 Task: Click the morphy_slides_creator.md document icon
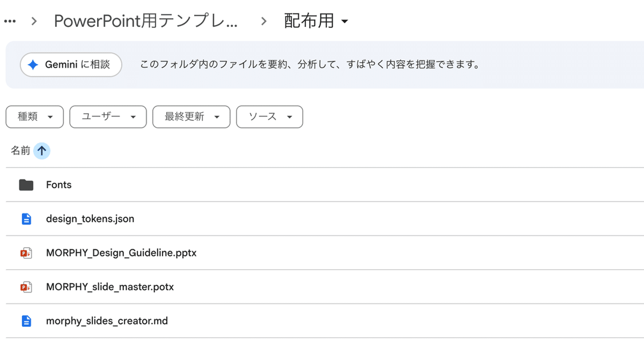click(x=26, y=321)
